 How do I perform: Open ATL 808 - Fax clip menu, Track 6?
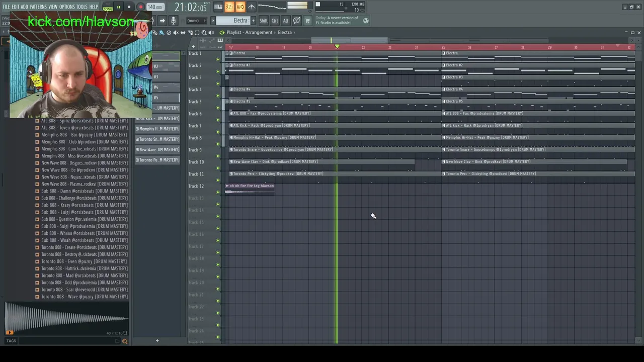[x=231, y=114]
